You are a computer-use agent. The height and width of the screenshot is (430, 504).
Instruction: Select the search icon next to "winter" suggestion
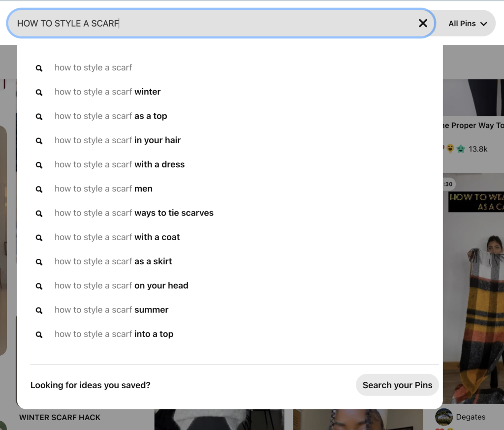pos(39,92)
